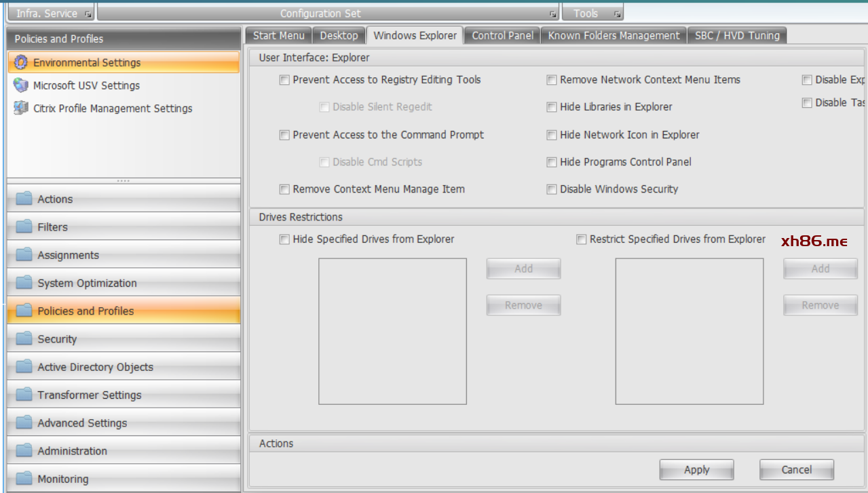Click the Filters folder icon
The height and width of the screenshot is (493, 868).
pyautogui.click(x=24, y=227)
